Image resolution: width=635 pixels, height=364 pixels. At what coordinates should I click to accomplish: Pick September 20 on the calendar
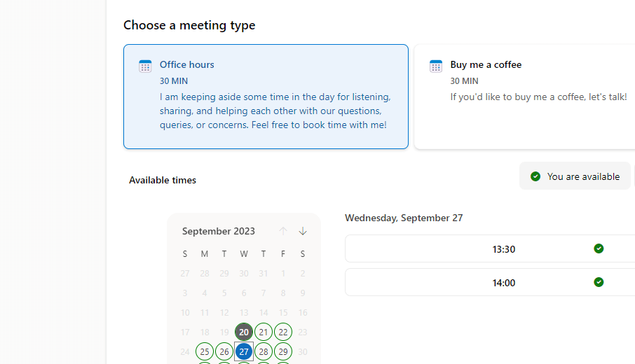point(244,332)
